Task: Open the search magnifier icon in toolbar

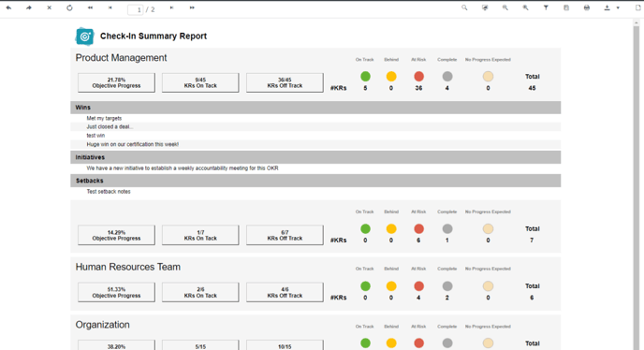Action: click(x=464, y=7)
